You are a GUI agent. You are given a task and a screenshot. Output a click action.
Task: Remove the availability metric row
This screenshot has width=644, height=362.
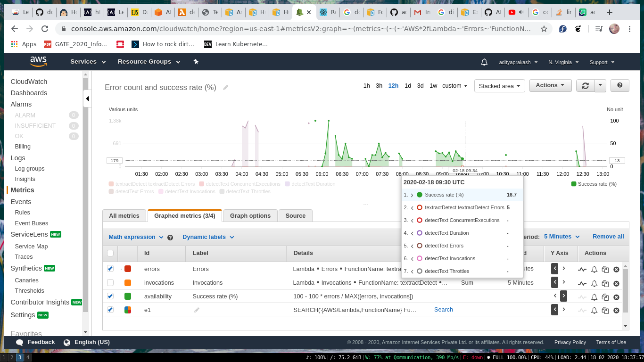click(616, 297)
